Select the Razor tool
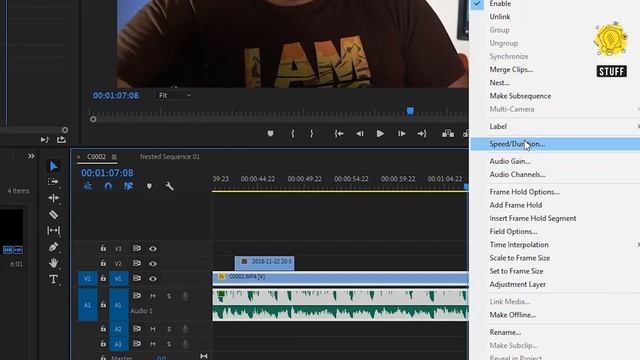640x360 pixels. pos(53,214)
